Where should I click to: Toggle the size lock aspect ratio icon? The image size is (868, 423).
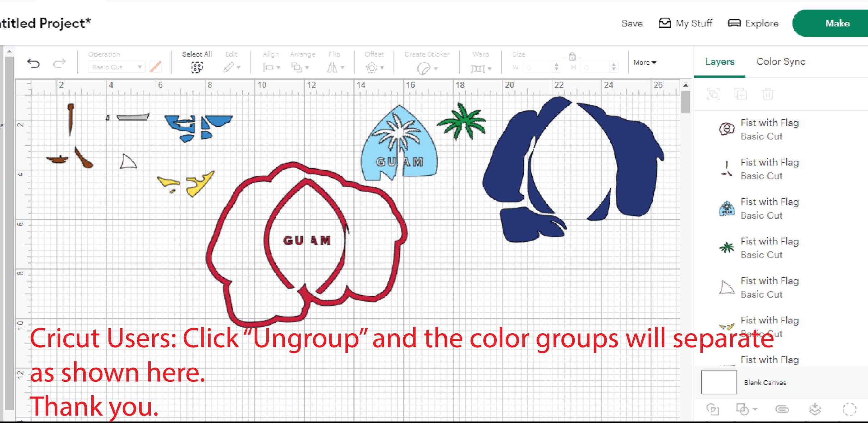572,56
